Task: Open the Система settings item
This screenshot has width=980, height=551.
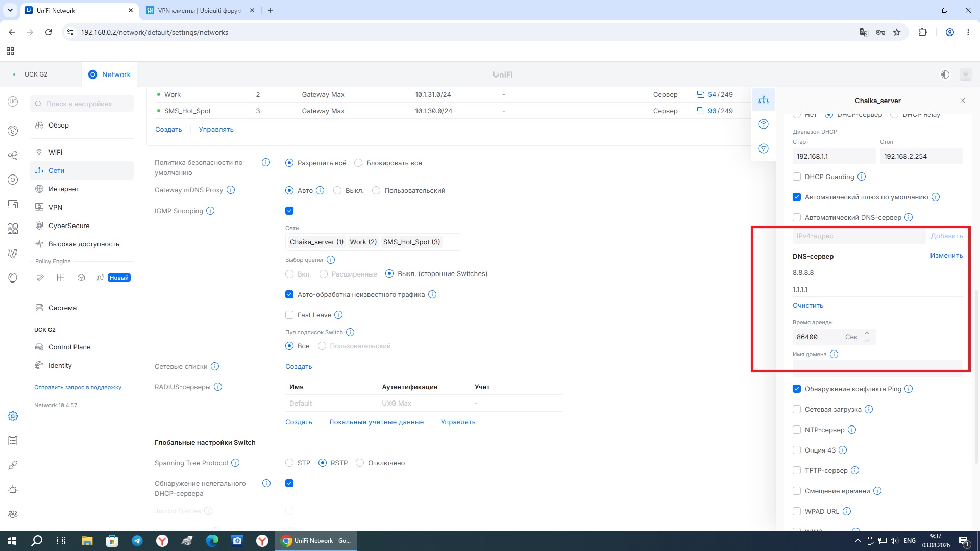Action: (x=82, y=308)
